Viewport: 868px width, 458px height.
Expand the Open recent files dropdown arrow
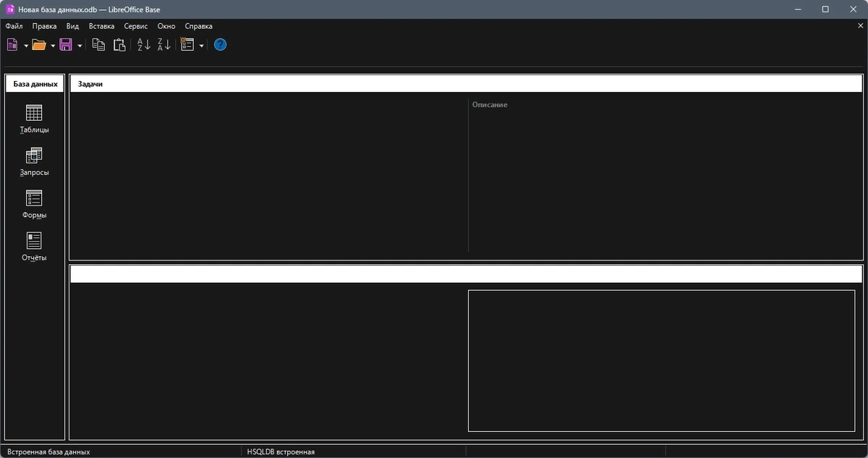[x=53, y=46]
